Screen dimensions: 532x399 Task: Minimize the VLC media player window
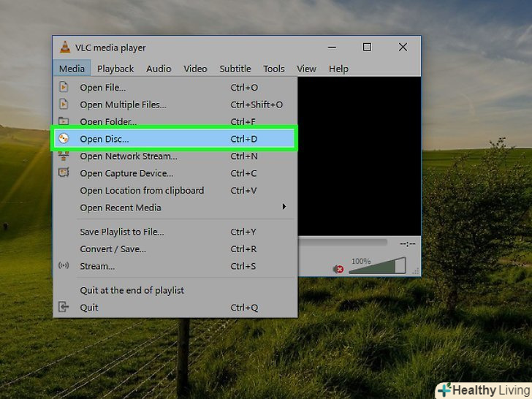click(332, 47)
